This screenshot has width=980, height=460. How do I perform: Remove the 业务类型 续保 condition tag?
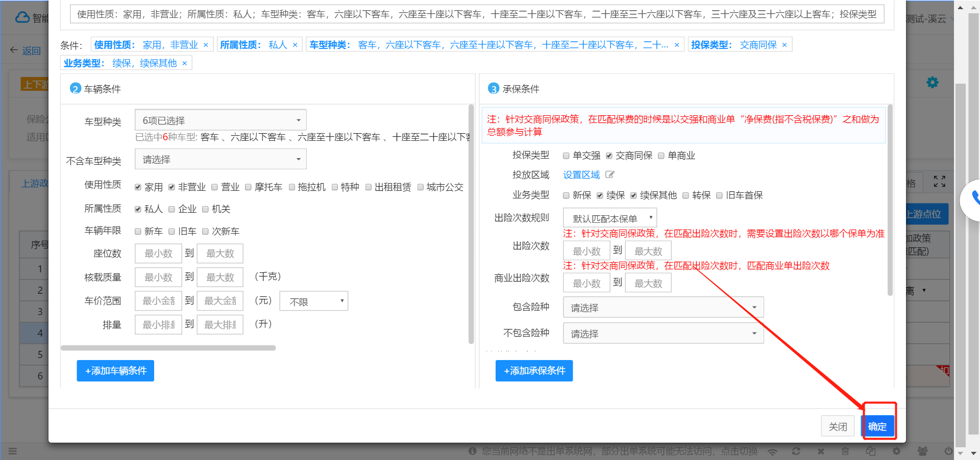(185, 64)
